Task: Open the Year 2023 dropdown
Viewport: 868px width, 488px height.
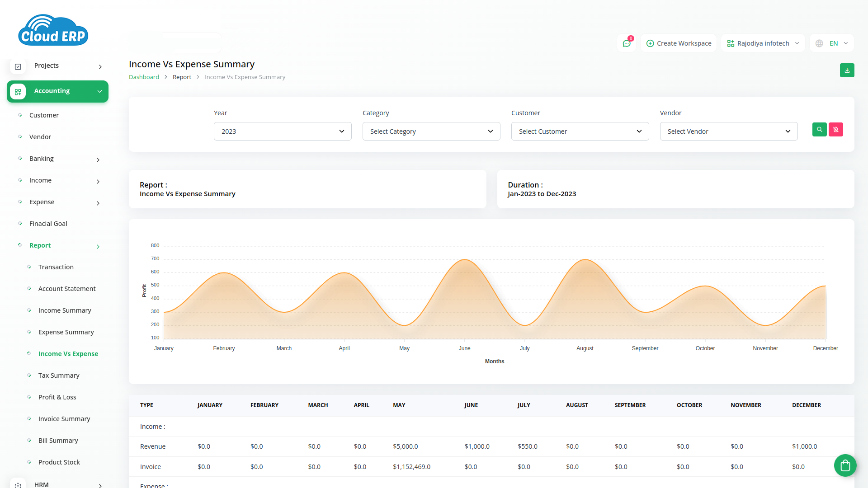Action: (283, 131)
